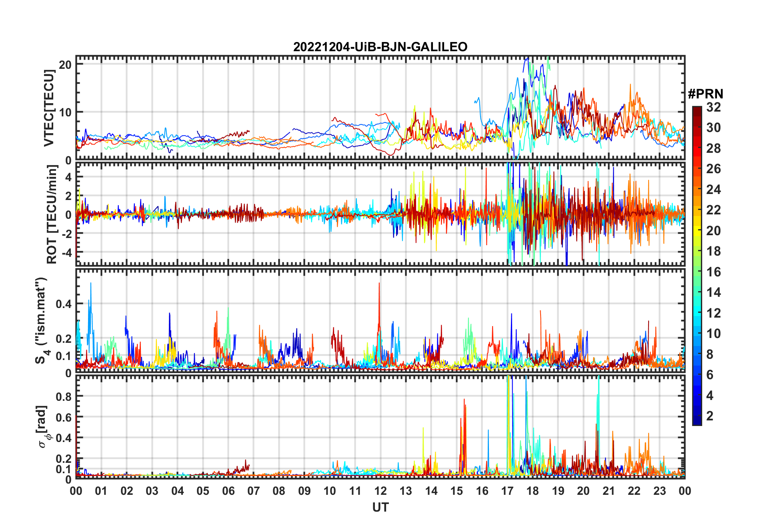
Task: Pick the green color at PRN 16
Action: tap(697, 272)
